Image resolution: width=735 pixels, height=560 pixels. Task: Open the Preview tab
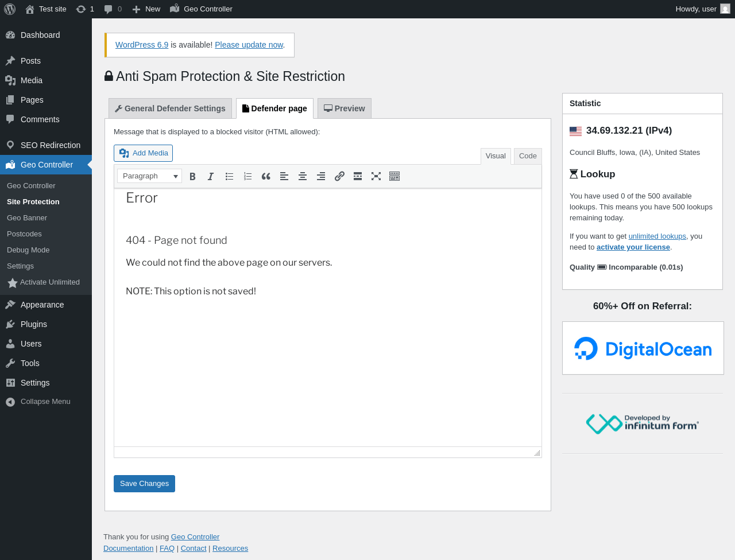[345, 108]
